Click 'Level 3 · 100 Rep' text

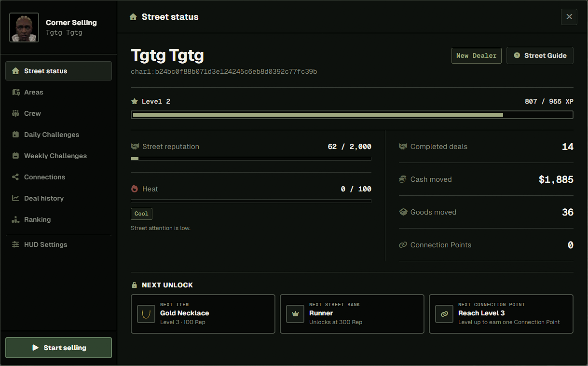point(183,322)
